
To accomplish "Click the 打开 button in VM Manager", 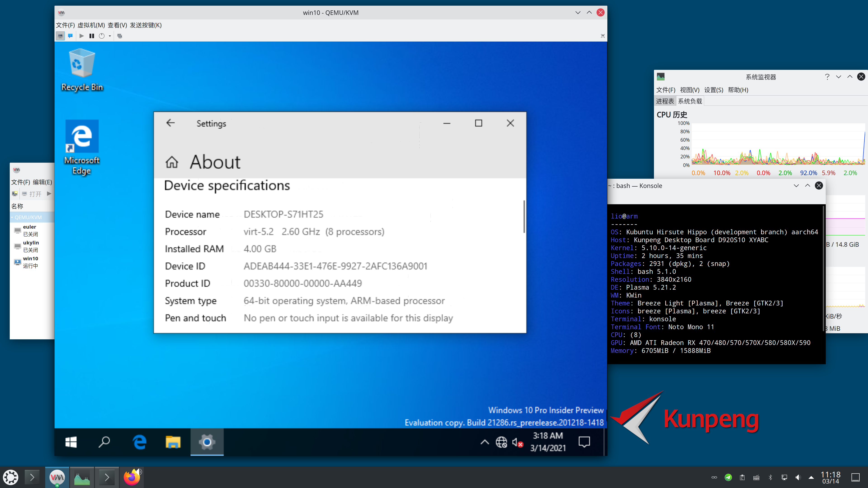I will (32, 194).
